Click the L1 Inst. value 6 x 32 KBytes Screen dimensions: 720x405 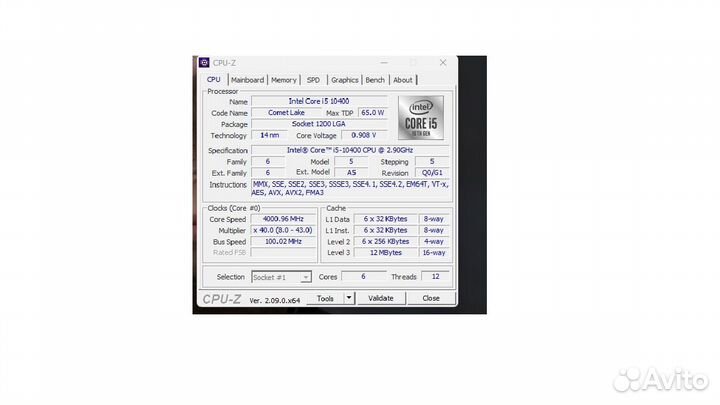point(386,230)
